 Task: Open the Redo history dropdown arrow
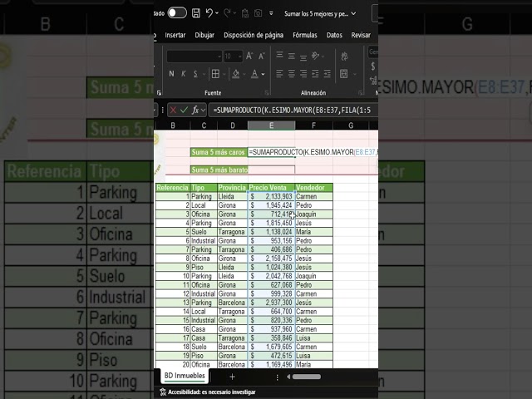(x=234, y=13)
